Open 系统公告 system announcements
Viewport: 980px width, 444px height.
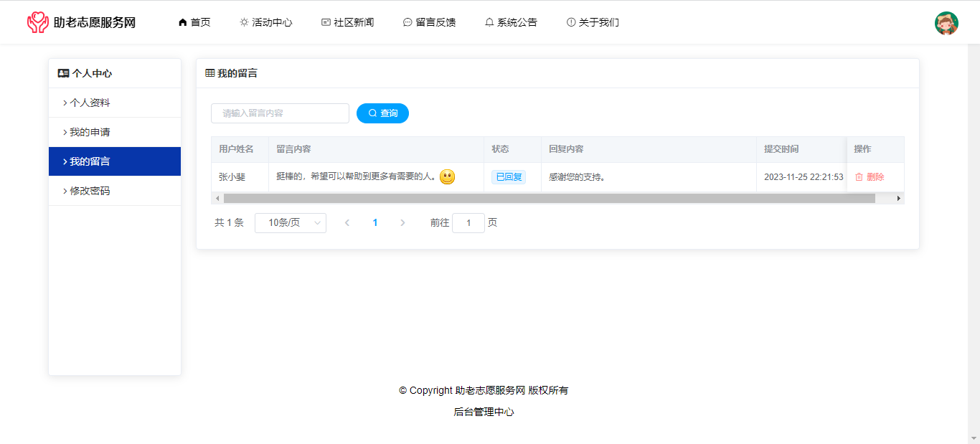click(x=511, y=22)
